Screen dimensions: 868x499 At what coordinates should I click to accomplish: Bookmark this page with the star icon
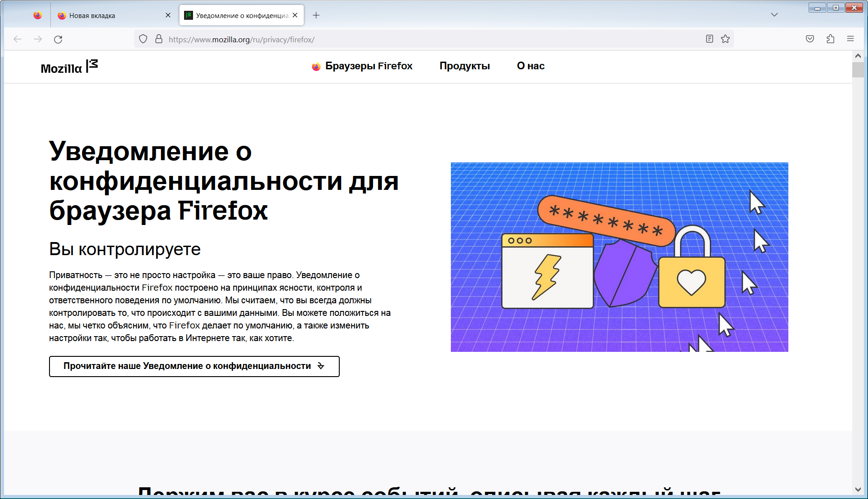[x=725, y=39]
